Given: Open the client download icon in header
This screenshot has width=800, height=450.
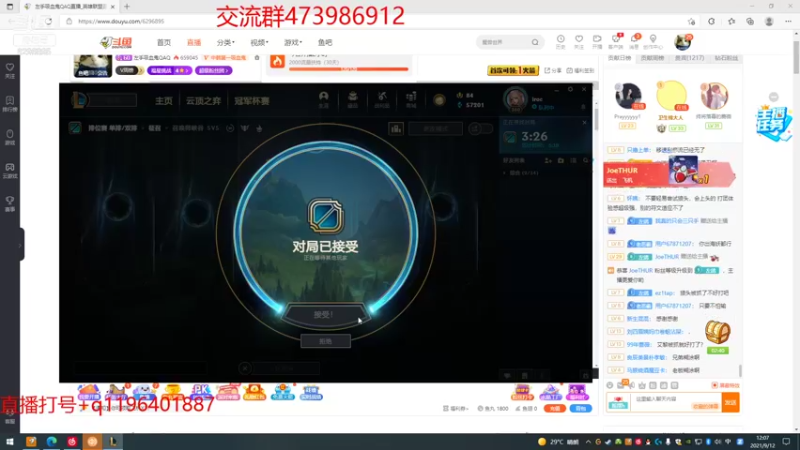Looking at the screenshot, I should click(616, 41).
